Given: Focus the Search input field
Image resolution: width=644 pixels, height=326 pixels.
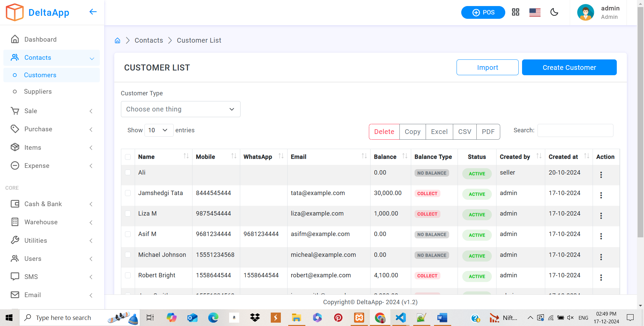Looking at the screenshot, I should (575, 130).
